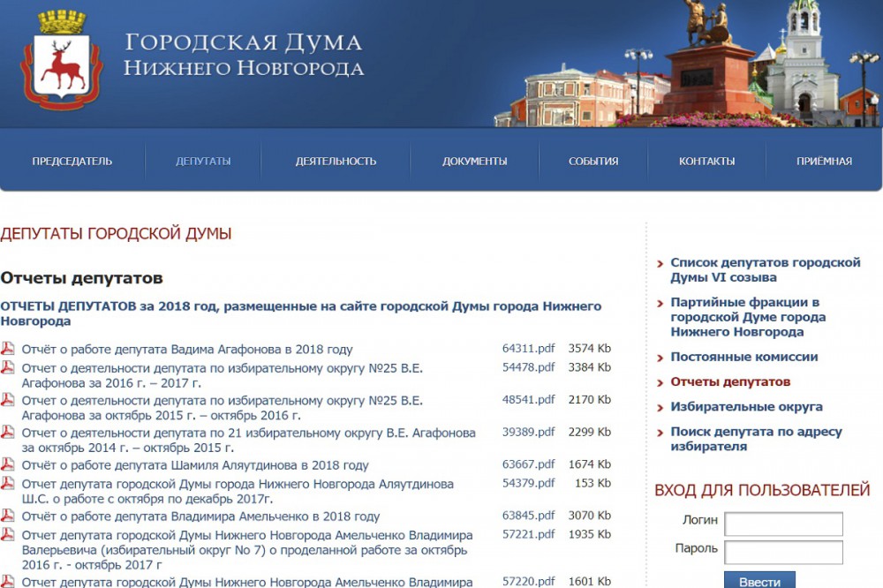883x588 pixels.
Task: Download file 64311.pdf
Action: click(x=528, y=349)
